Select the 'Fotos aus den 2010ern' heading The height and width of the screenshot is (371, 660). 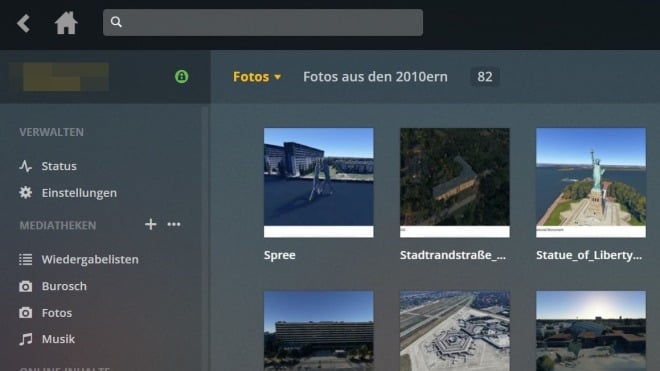(x=375, y=77)
